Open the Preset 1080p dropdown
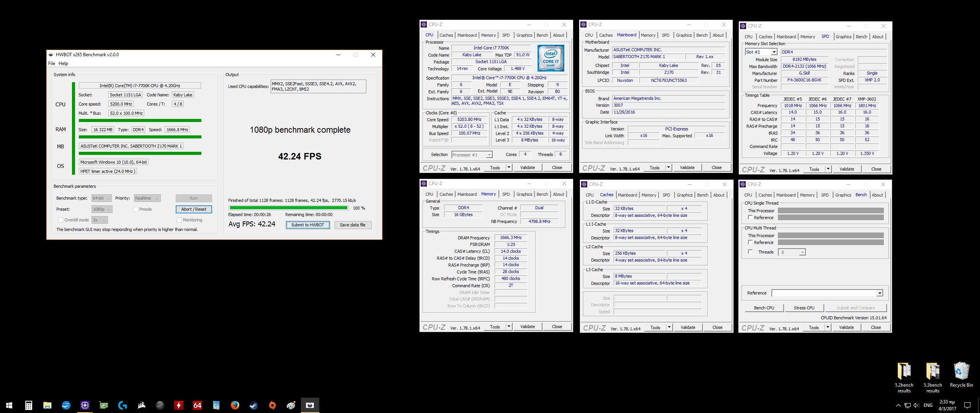Image resolution: width=980 pixels, height=413 pixels. click(x=102, y=209)
